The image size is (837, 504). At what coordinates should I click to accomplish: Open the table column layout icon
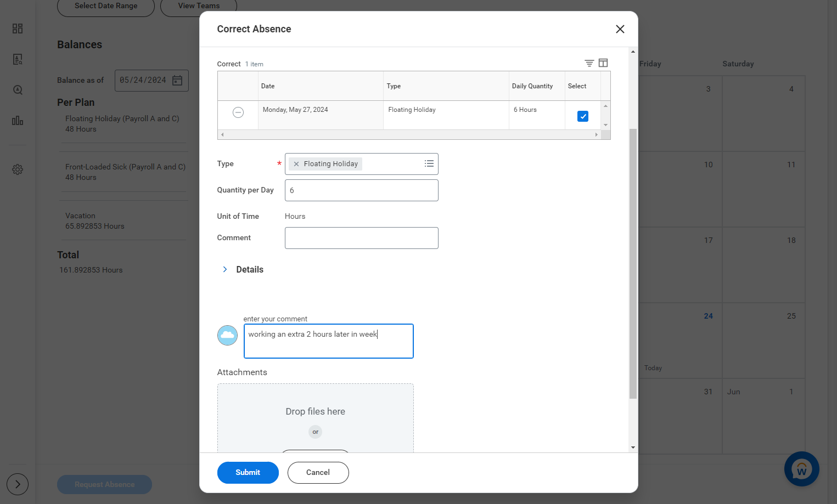coord(603,63)
